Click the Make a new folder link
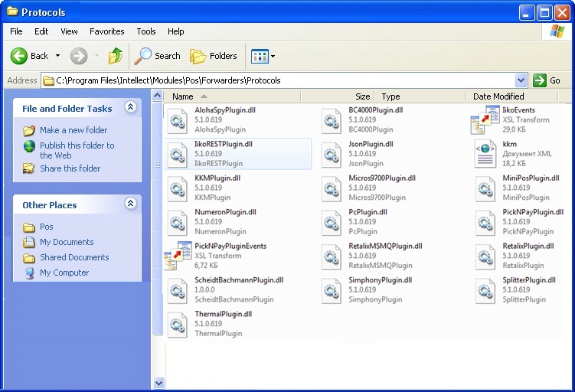The width and height of the screenshot is (575, 392). tap(73, 130)
